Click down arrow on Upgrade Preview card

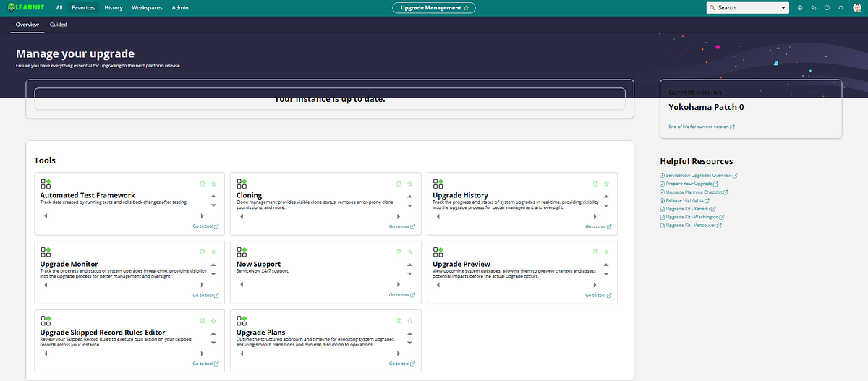[606, 274]
